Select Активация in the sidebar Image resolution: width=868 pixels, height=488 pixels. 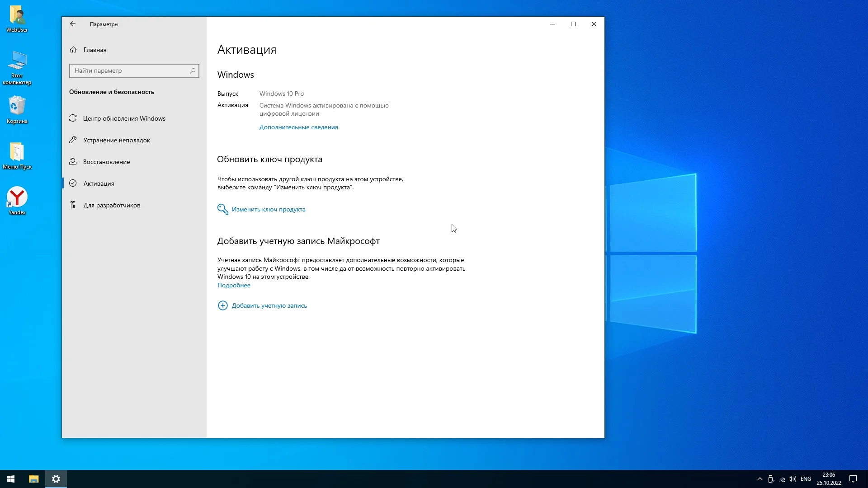pos(99,183)
